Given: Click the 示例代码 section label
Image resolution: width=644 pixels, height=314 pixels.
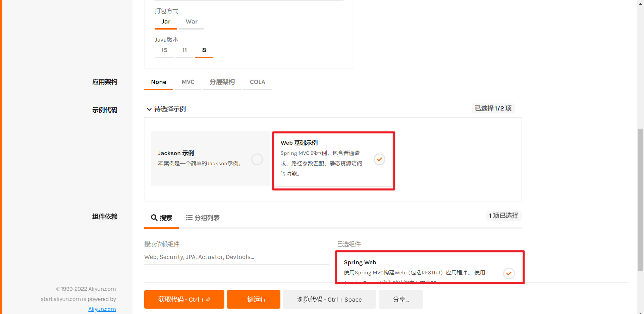Looking at the screenshot, I should (105, 110).
